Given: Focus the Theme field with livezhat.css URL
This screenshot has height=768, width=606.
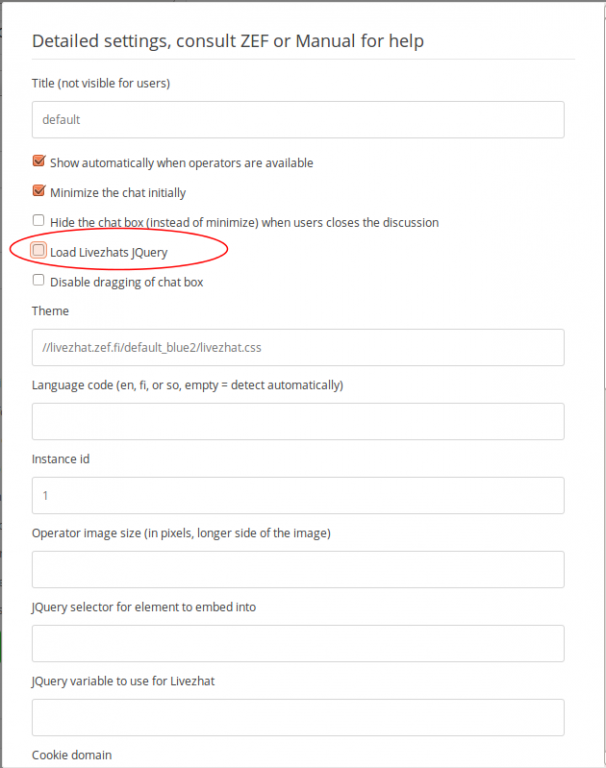Looking at the screenshot, I should click(x=298, y=347).
